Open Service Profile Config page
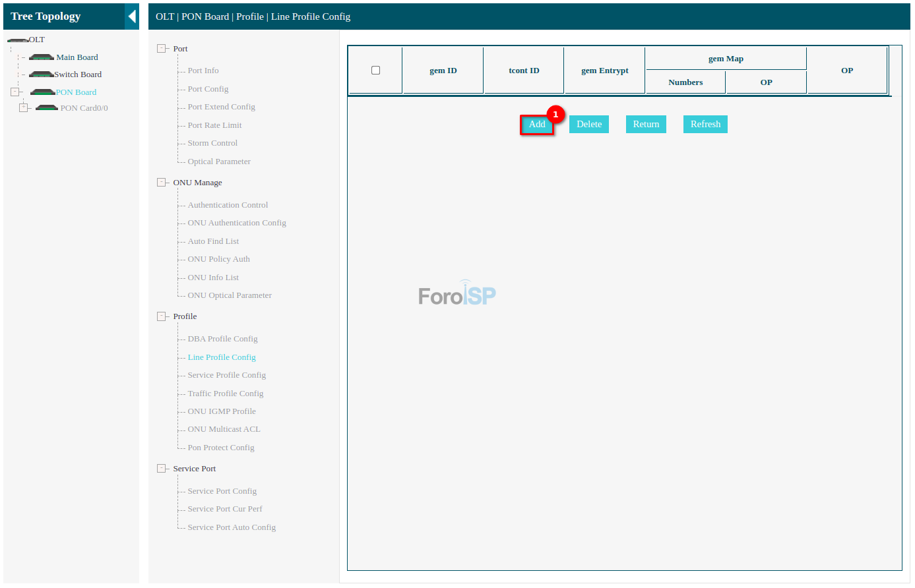 click(x=226, y=375)
